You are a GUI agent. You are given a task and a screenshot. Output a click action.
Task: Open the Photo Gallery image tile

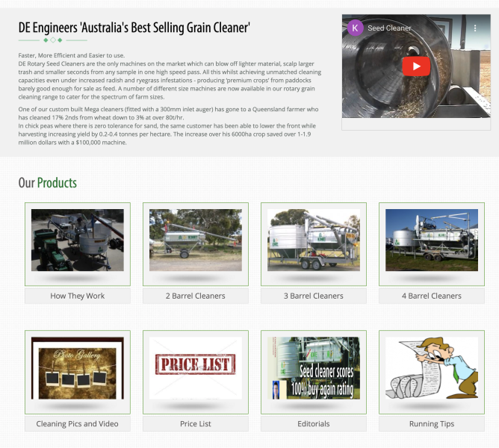pos(78,368)
